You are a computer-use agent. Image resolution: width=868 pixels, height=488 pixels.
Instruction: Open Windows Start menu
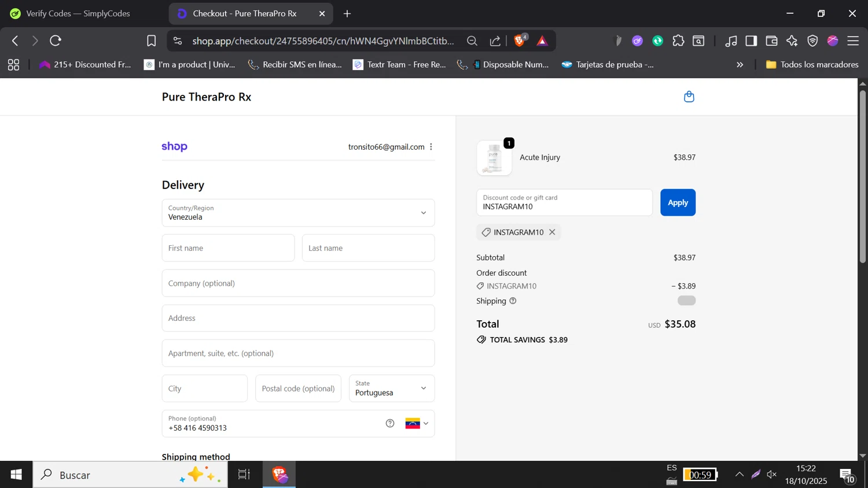[16, 475]
